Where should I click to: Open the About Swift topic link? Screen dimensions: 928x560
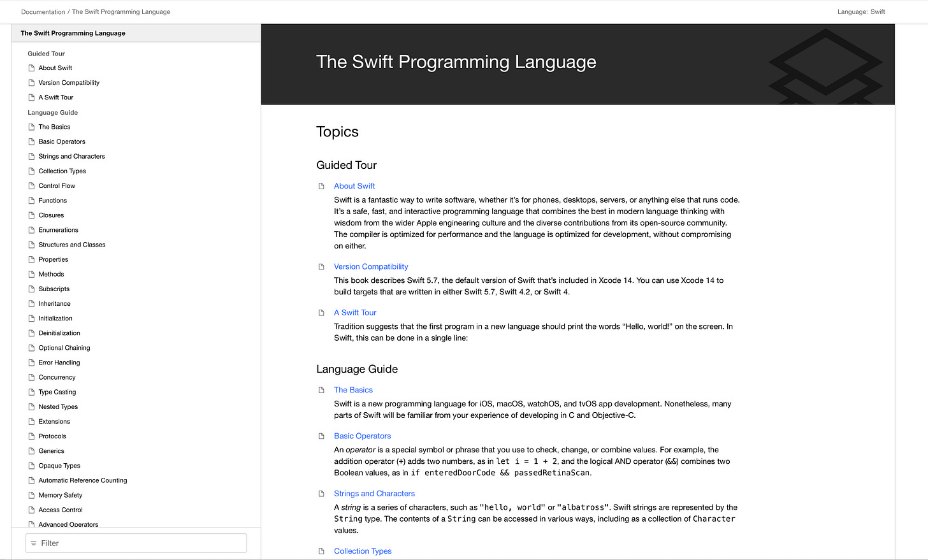[x=354, y=186]
